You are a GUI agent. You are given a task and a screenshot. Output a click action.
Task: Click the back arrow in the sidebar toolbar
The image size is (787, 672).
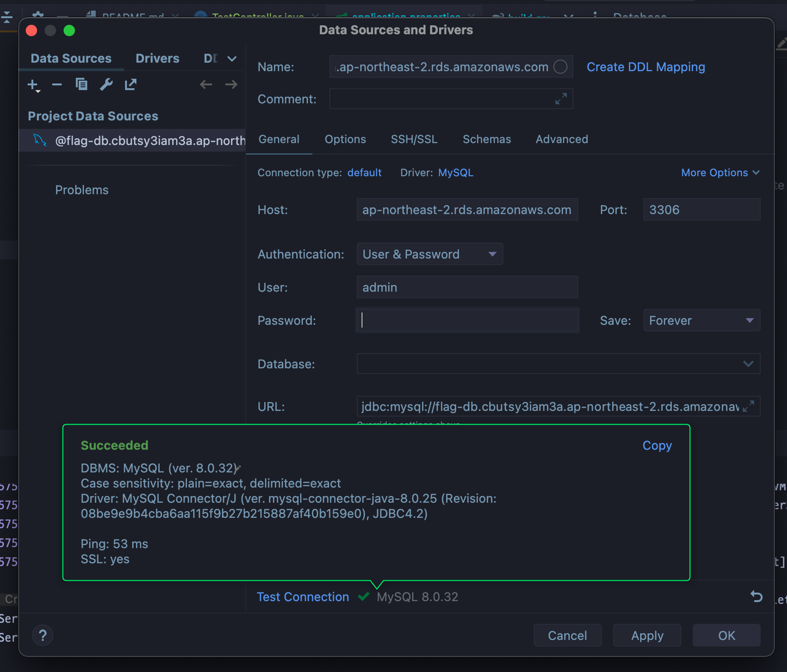(206, 85)
